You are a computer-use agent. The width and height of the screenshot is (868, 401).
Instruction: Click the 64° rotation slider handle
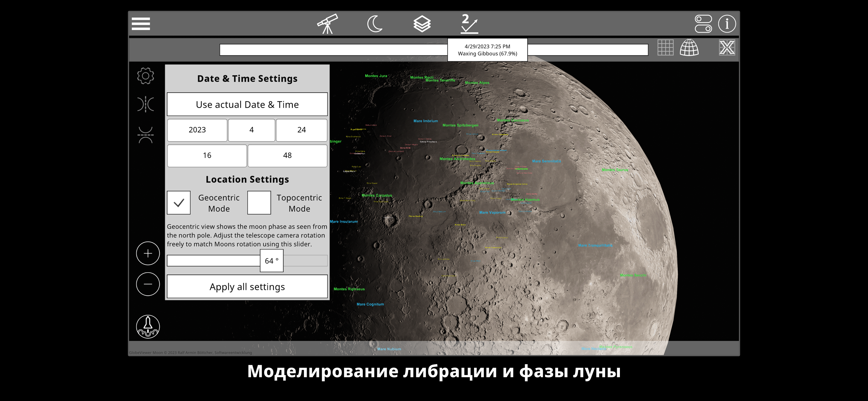[272, 260]
